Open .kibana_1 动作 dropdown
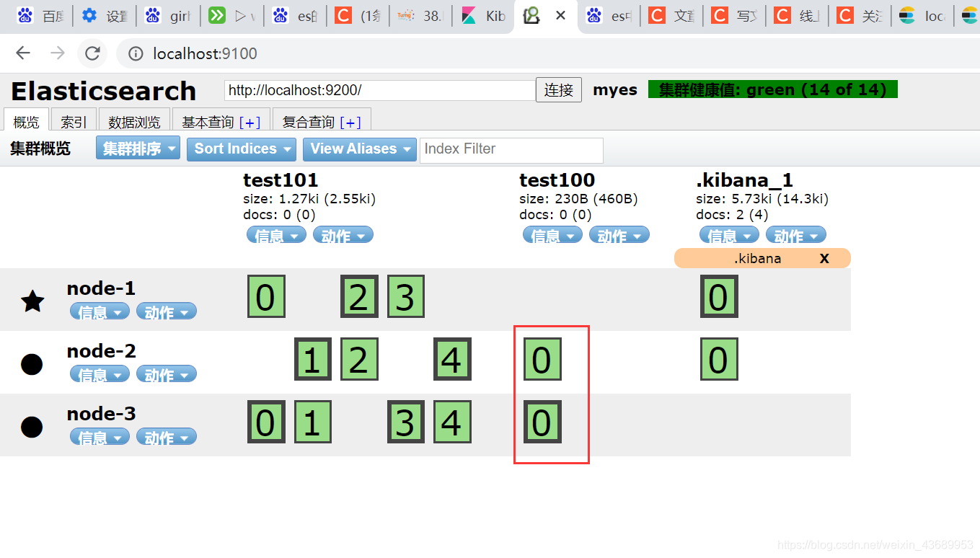The height and width of the screenshot is (558, 980). (796, 235)
